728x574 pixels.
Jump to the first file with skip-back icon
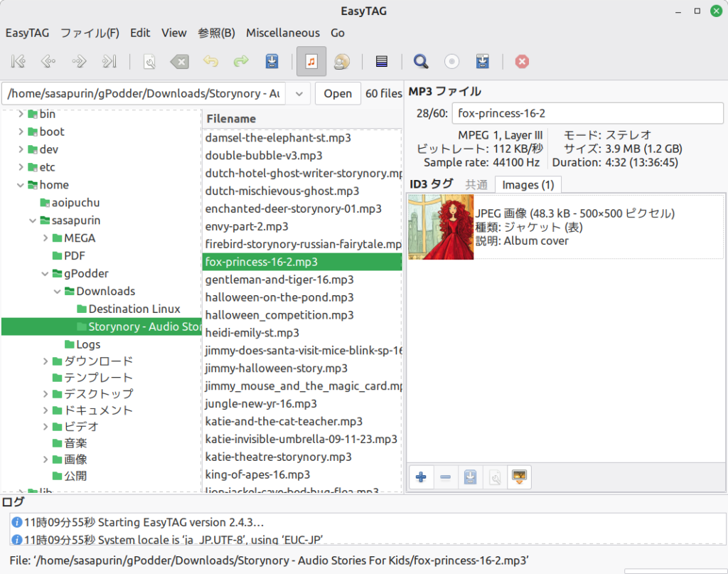[18, 61]
